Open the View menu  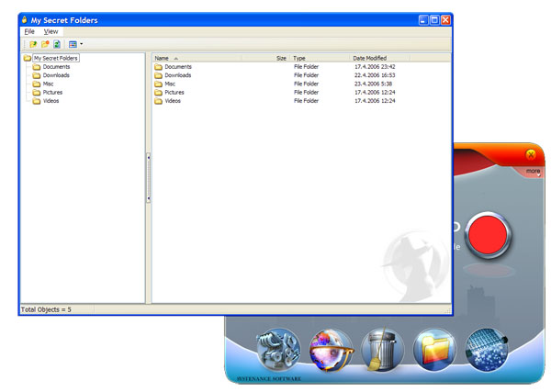[51, 31]
